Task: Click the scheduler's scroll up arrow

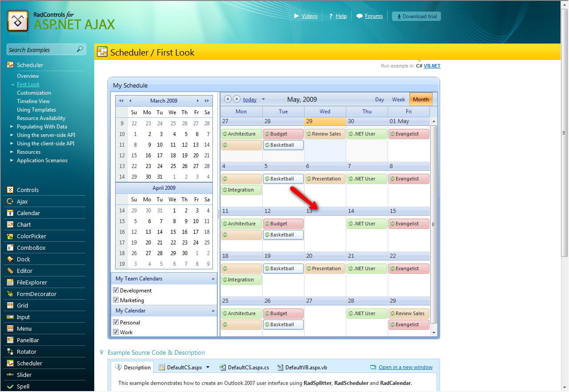Action: pos(433,121)
